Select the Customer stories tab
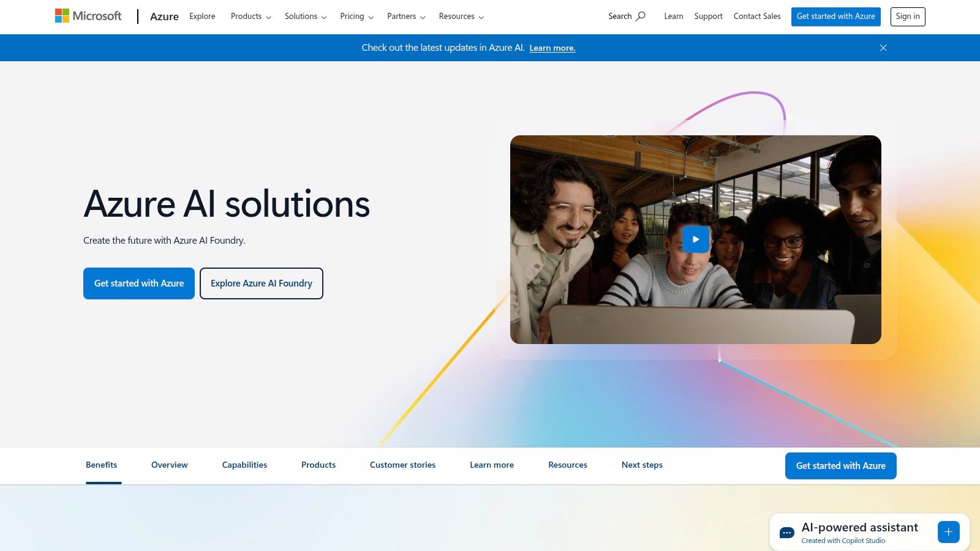Viewport: 980px width, 551px height. 402,465
